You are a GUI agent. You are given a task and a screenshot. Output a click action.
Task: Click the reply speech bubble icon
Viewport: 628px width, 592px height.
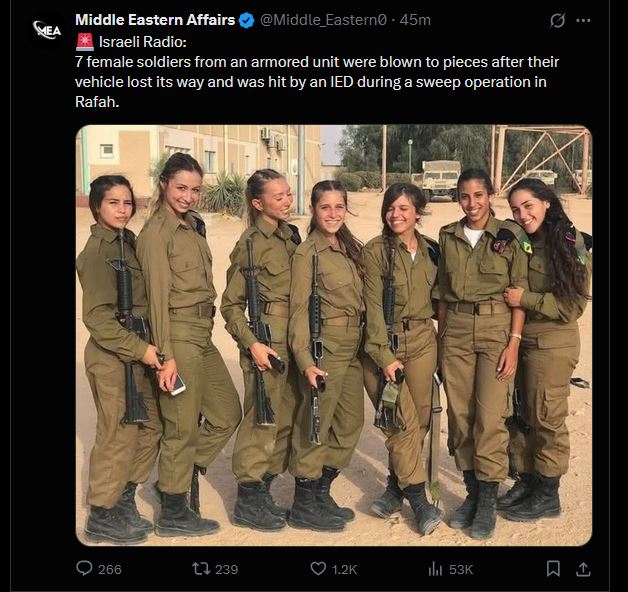click(x=84, y=568)
